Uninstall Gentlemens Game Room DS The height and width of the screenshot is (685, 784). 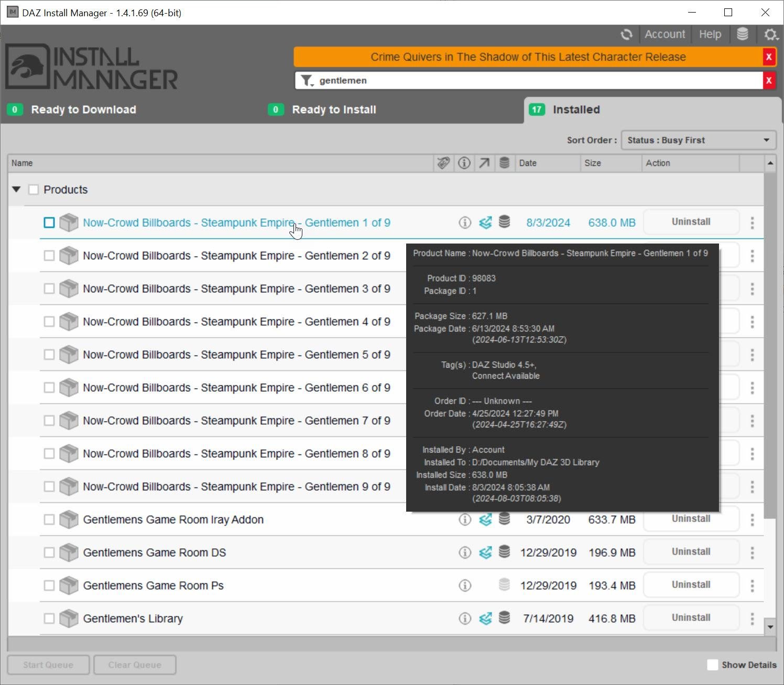coord(691,552)
